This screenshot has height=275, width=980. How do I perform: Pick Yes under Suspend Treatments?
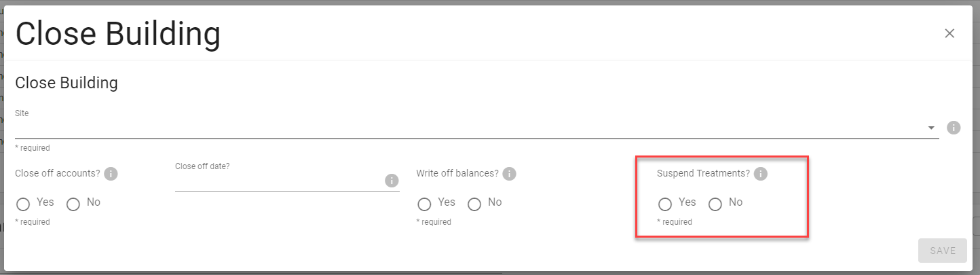[665, 204]
